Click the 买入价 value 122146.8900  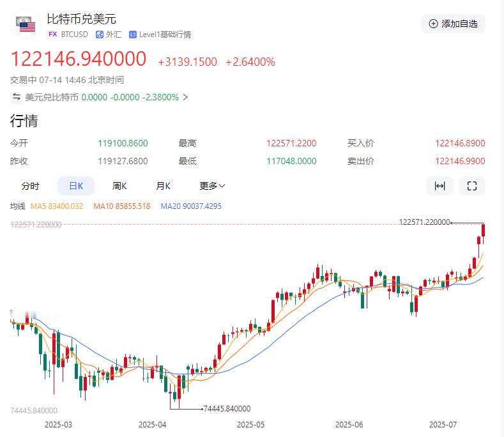[x=460, y=143]
